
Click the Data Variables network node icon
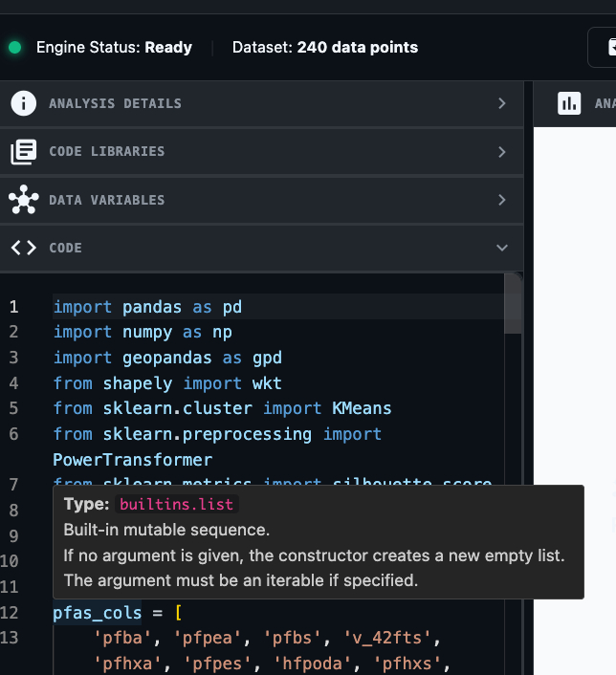pos(23,200)
